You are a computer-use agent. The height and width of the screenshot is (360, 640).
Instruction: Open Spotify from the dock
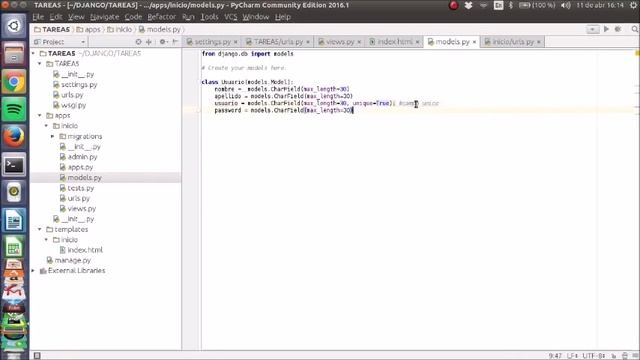click(x=14, y=109)
